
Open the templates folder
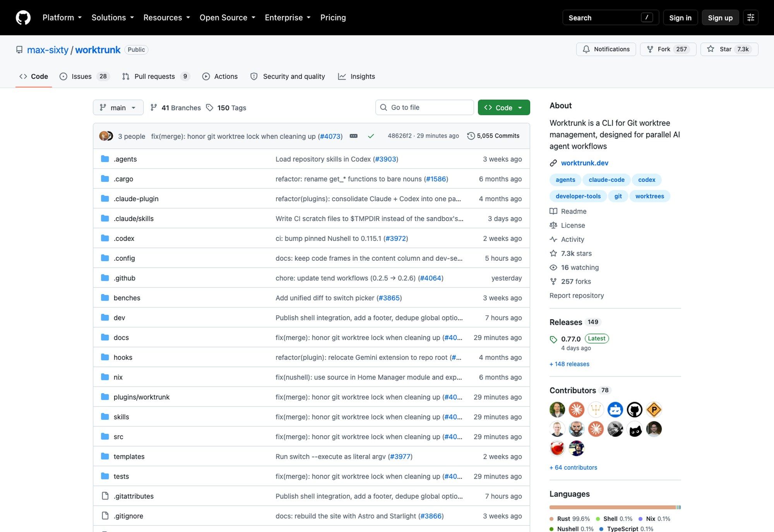(129, 457)
